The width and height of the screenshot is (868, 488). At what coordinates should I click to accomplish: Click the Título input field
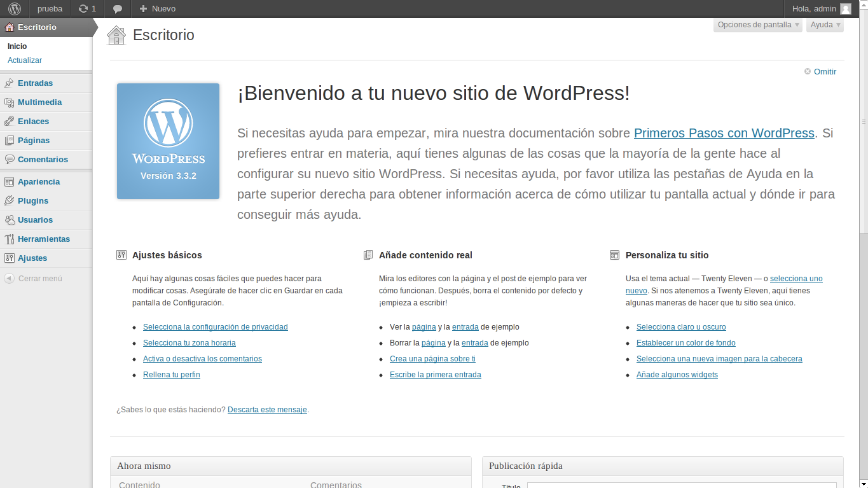tap(681, 485)
